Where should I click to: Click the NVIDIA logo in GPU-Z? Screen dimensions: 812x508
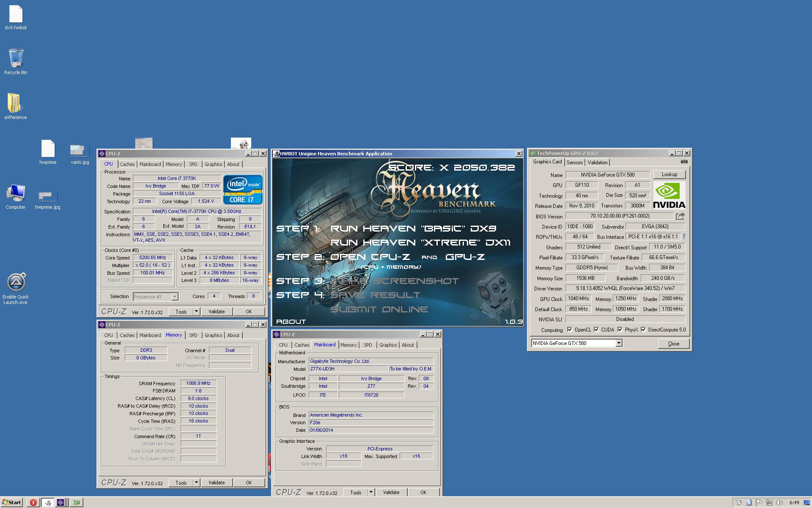tap(669, 195)
